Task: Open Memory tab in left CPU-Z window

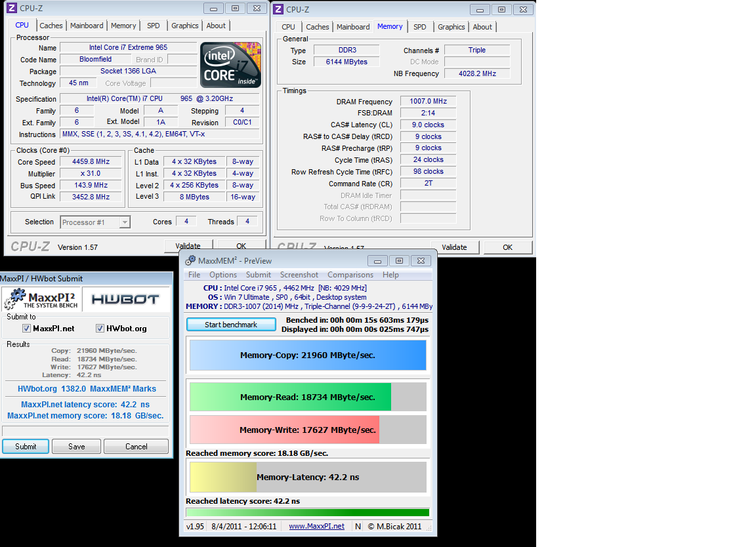Action: (x=123, y=26)
